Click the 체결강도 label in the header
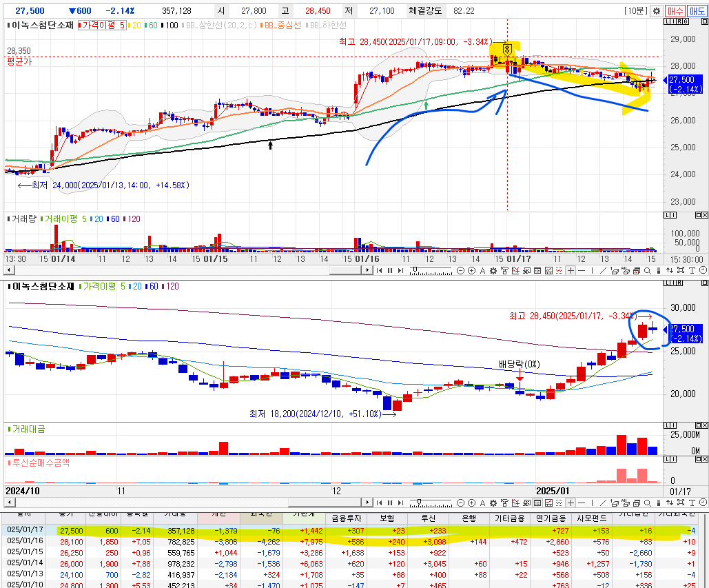Image resolution: width=709 pixels, height=588 pixels. click(x=425, y=11)
